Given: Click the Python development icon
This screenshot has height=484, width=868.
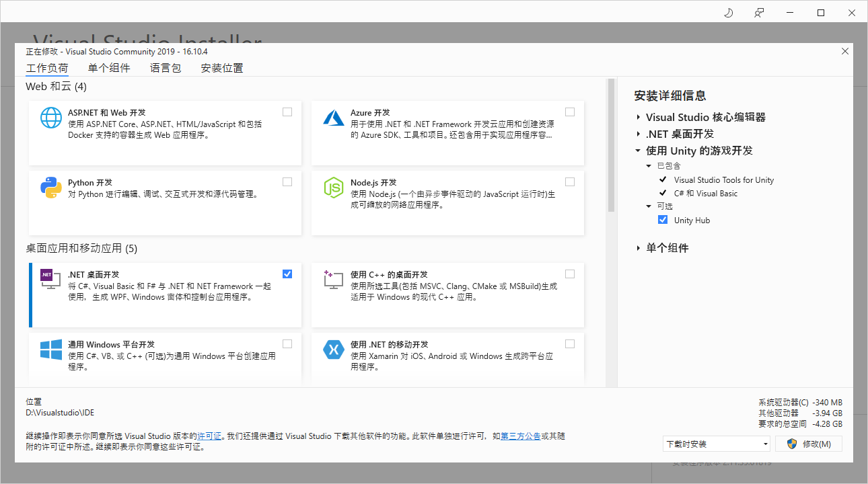Looking at the screenshot, I should click(x=51, y=188).
